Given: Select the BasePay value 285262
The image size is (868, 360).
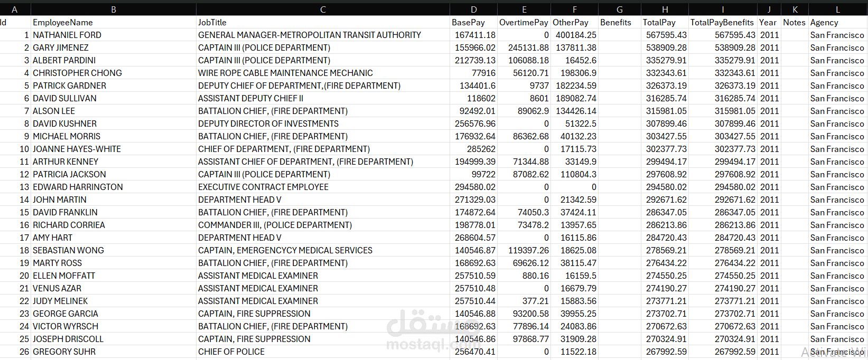Looking at the screenshot, I should 474,149.
